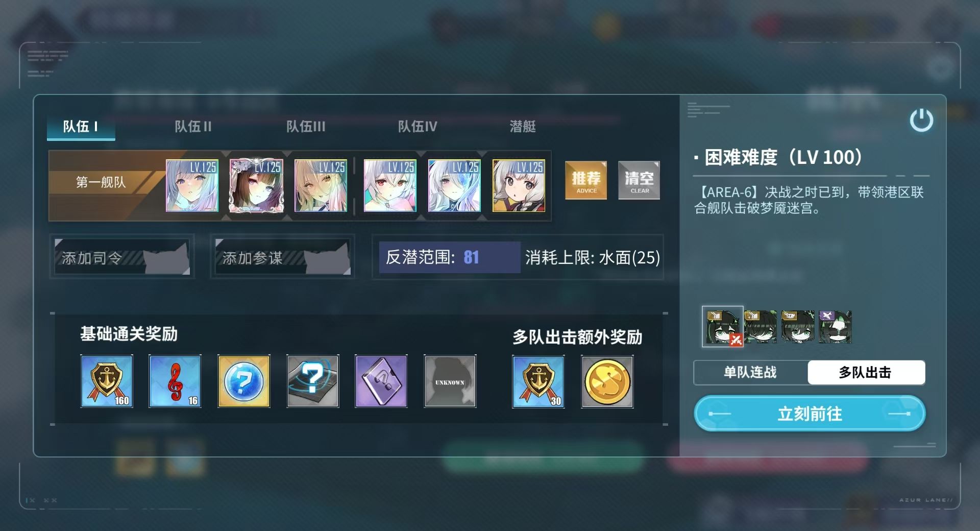This screenshot has width=980, height=531.
Task: Click the power close icon
Action: tap(921, 120)
